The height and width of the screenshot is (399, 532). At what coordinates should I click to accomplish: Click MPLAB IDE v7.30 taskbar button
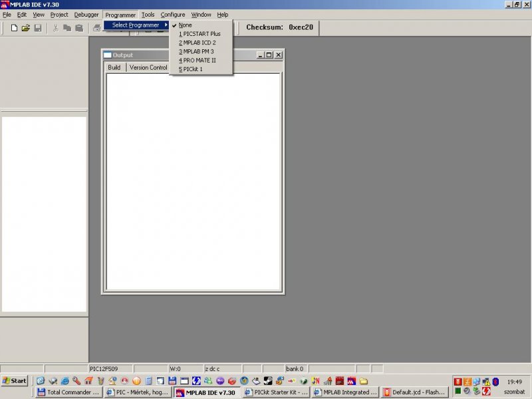pos(207,392)
